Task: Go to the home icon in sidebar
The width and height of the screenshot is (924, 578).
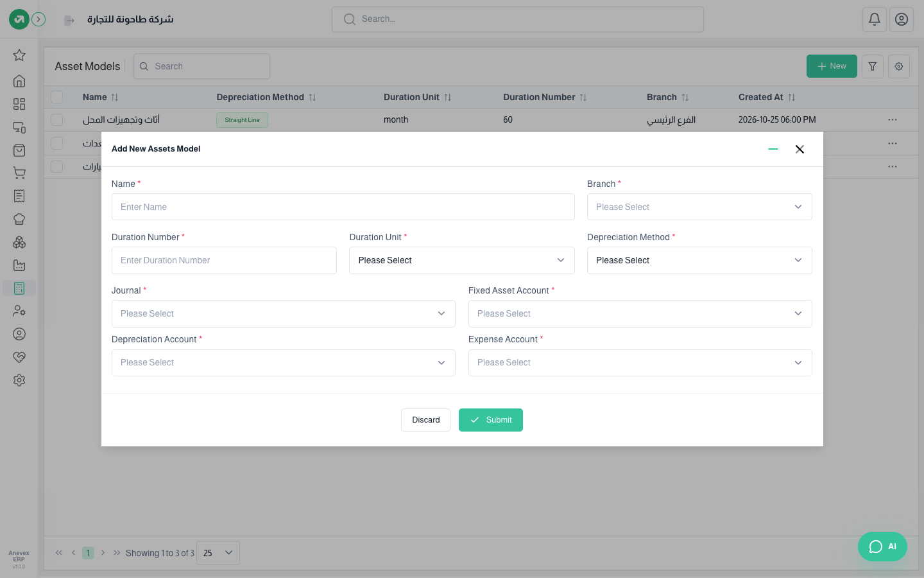Action: 19,81
